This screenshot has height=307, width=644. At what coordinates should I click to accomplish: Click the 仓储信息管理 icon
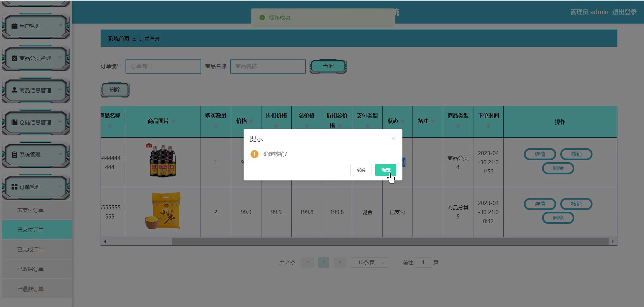pyautogui.click(x=14, y=122)
